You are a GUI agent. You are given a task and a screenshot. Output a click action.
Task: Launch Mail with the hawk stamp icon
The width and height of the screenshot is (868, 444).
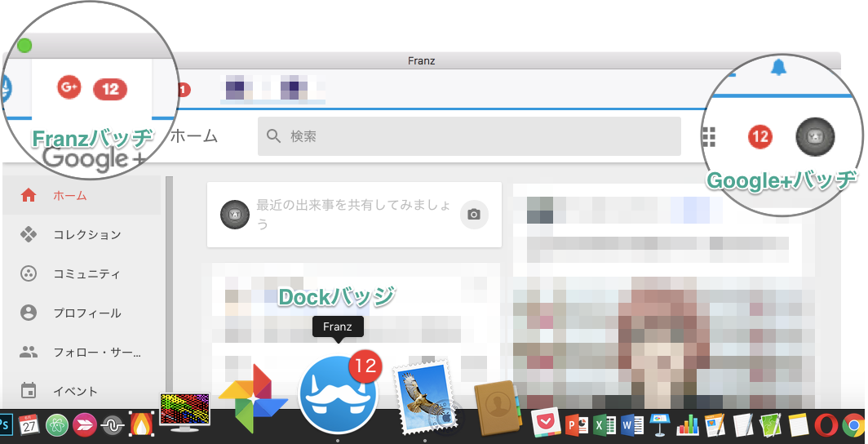(x=425, y=397)
